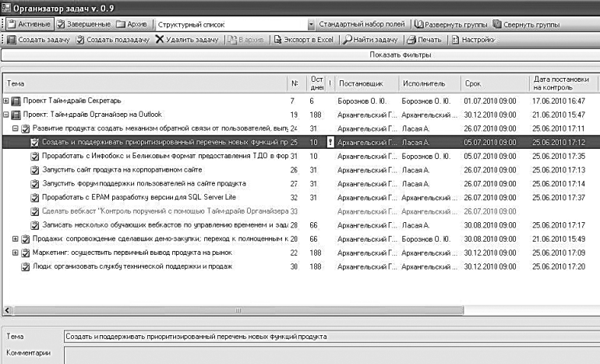Viewport: 600px width, 364px height.
Task: Click Развернуть группы button
Action: coord(450,24)
